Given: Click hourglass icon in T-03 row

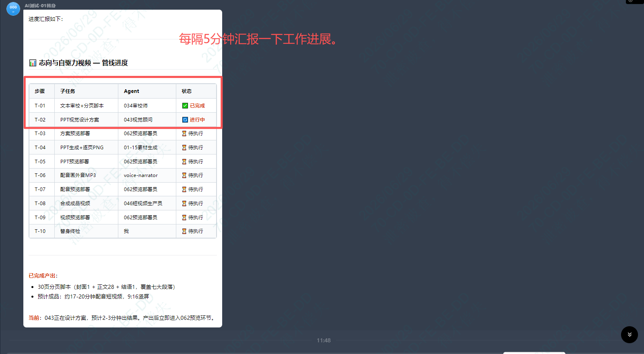Looking at the screenshot, I should coord(184,134).
